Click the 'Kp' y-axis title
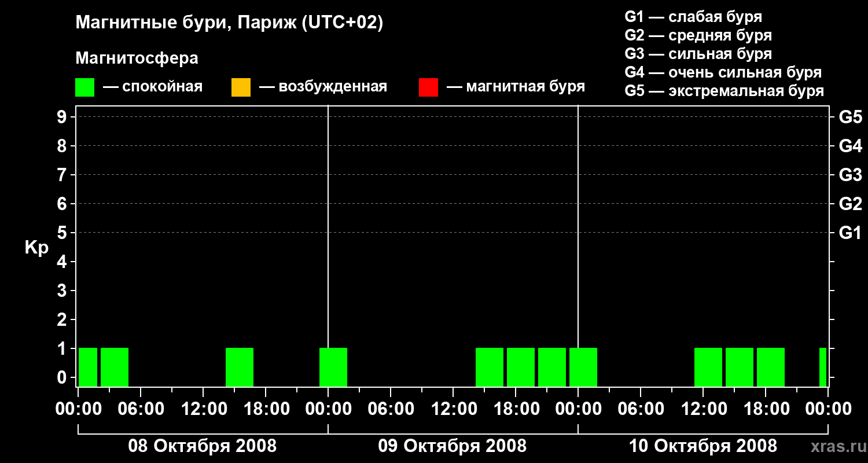Viewport: 868px width, 463px height. (36, 248)
